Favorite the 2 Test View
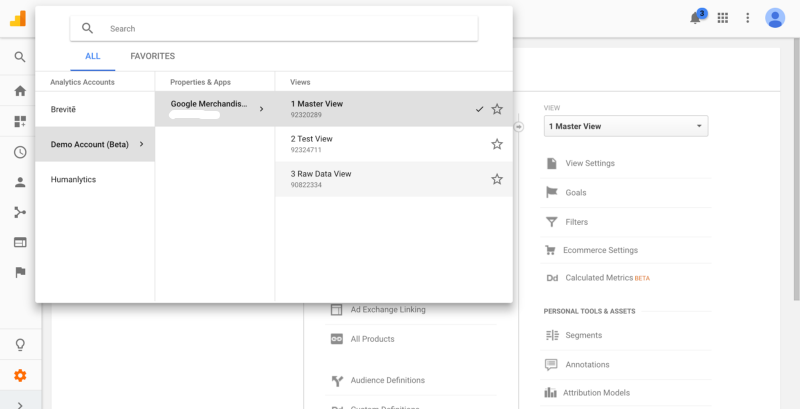The width and height of the screenshot is (800, 409). [x=497, y=144]
